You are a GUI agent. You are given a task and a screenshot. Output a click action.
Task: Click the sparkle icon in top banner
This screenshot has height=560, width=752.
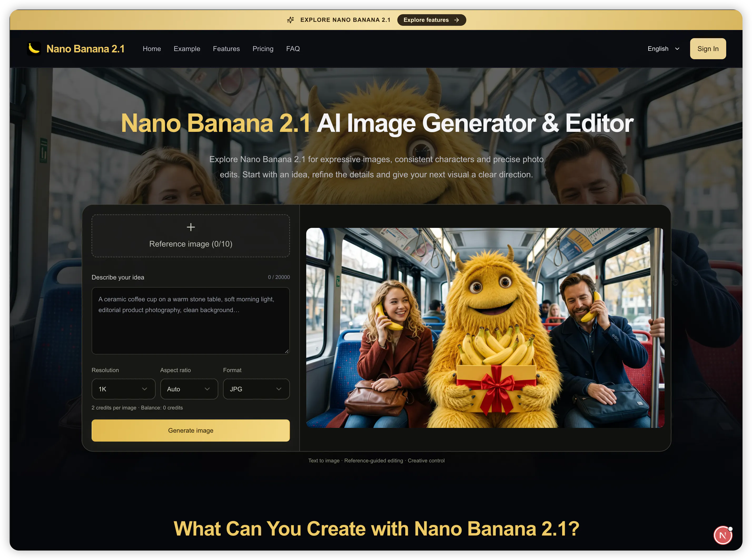tap(290, 20)
